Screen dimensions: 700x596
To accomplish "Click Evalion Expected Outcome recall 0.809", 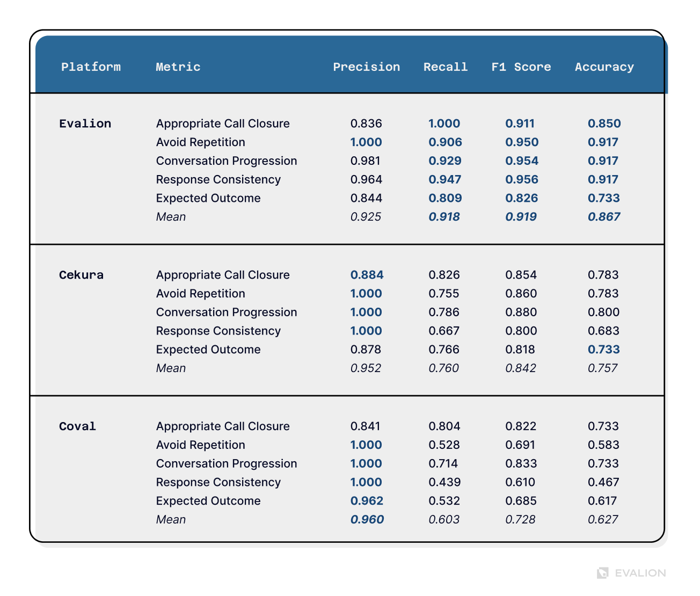I will pyautogui.click(x=445, y=198).
